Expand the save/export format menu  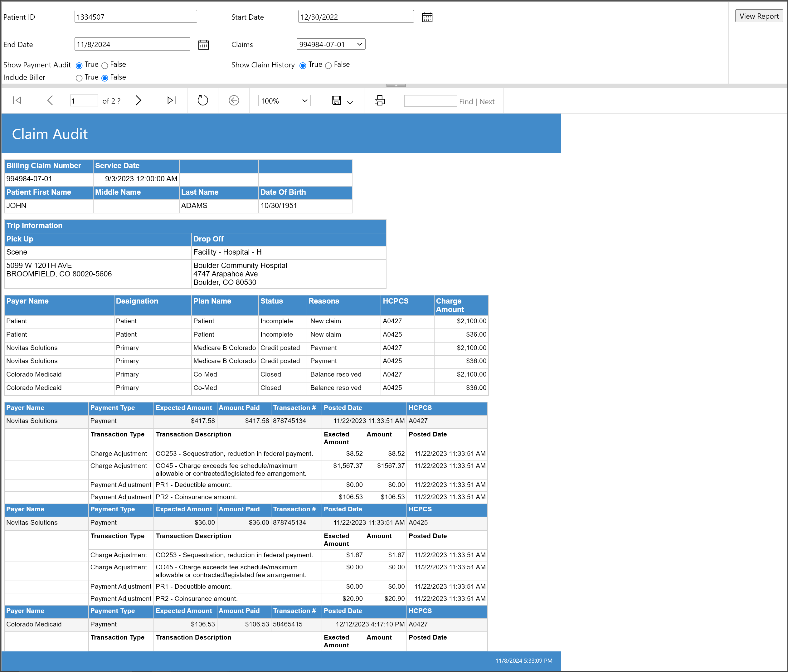pos(350,102)
